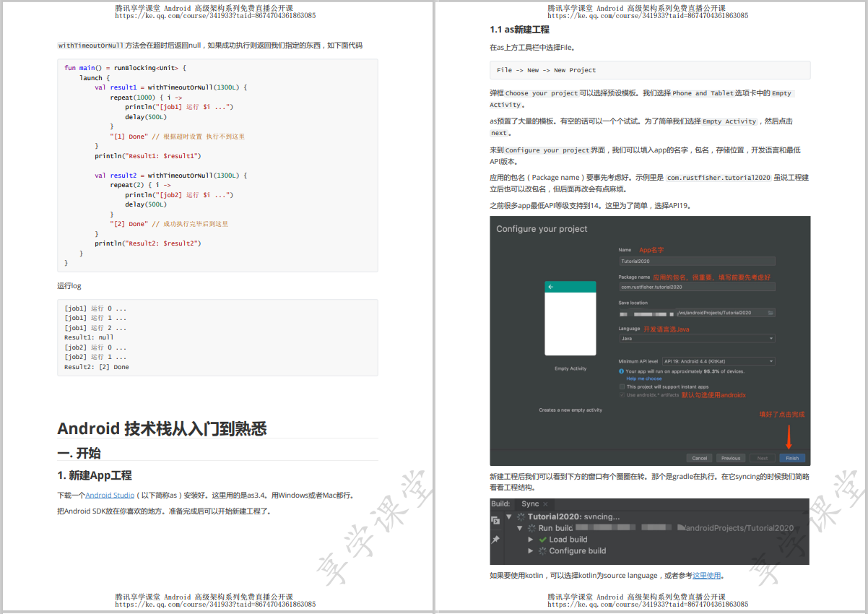The width and height of the screenshot is (868, 614).
Task: Click the 'Configure your project' dialog title
Action: [542, 229]
